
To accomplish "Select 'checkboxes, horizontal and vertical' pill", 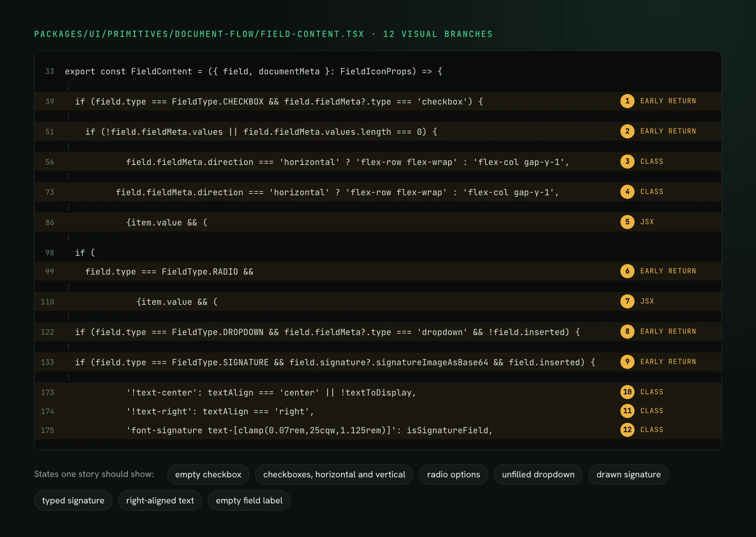I will [334, 474].
